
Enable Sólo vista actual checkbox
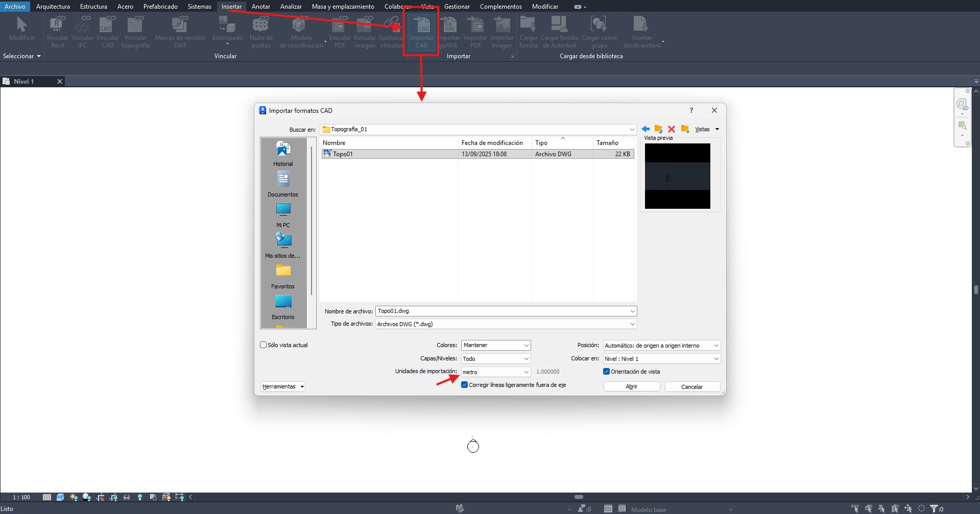tap(264, 345)
